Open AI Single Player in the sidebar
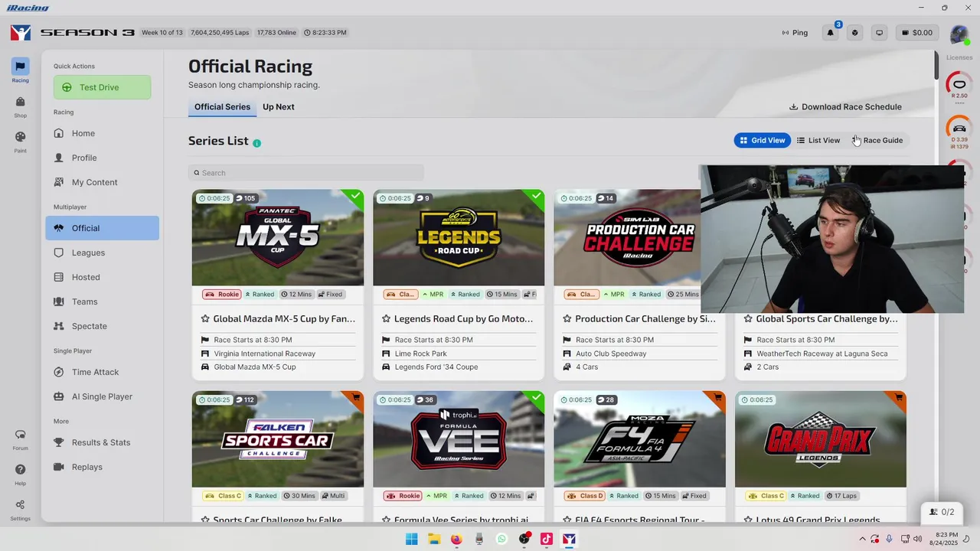This screenshot has width=980, height=551. point(103,396)
